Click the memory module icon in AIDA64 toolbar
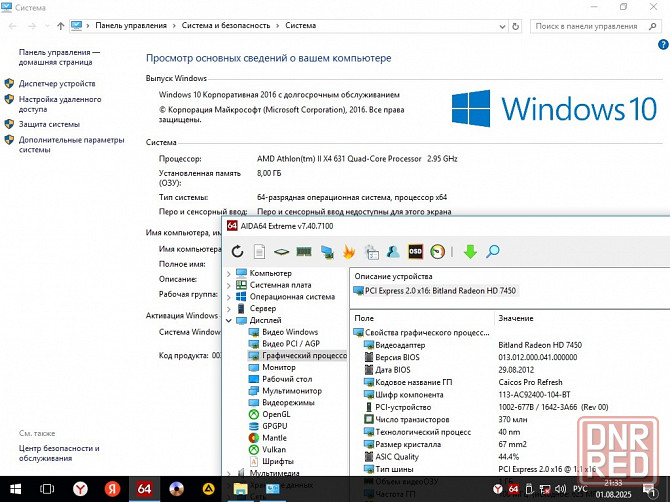This screenshot has width=670, height=502. point(304,252)
